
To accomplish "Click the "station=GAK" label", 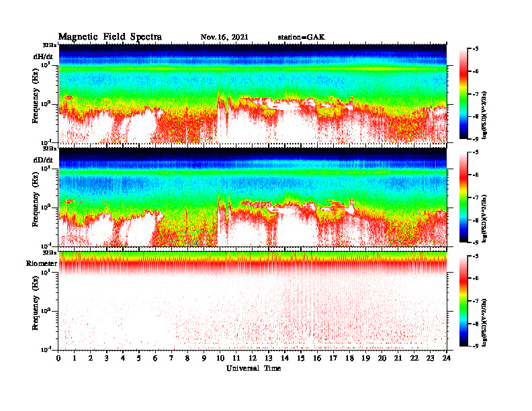I will click(302, 37).
